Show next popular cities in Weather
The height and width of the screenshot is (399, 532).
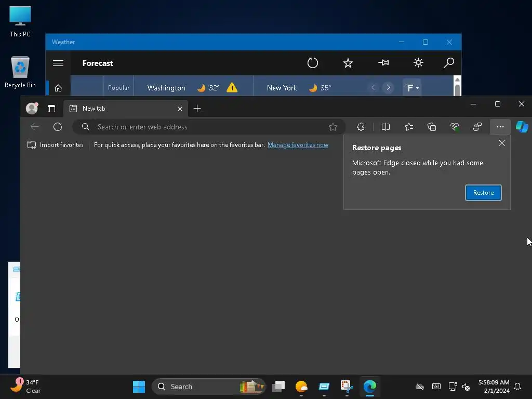(388, 87)
